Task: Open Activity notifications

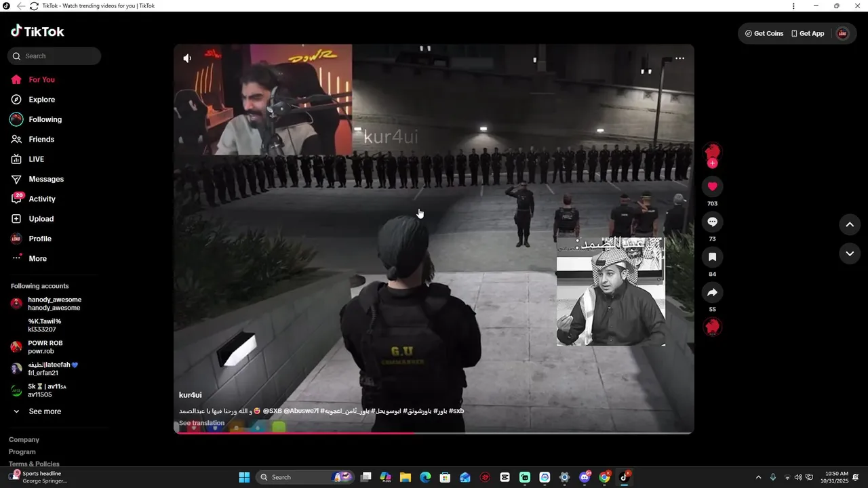Action: (x=42, y=199)
